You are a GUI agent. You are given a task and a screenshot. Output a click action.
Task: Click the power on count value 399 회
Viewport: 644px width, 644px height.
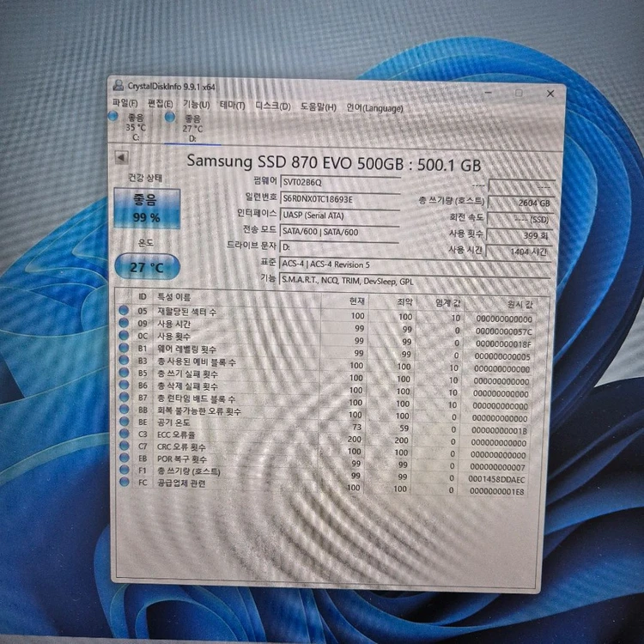pos(519,235)
